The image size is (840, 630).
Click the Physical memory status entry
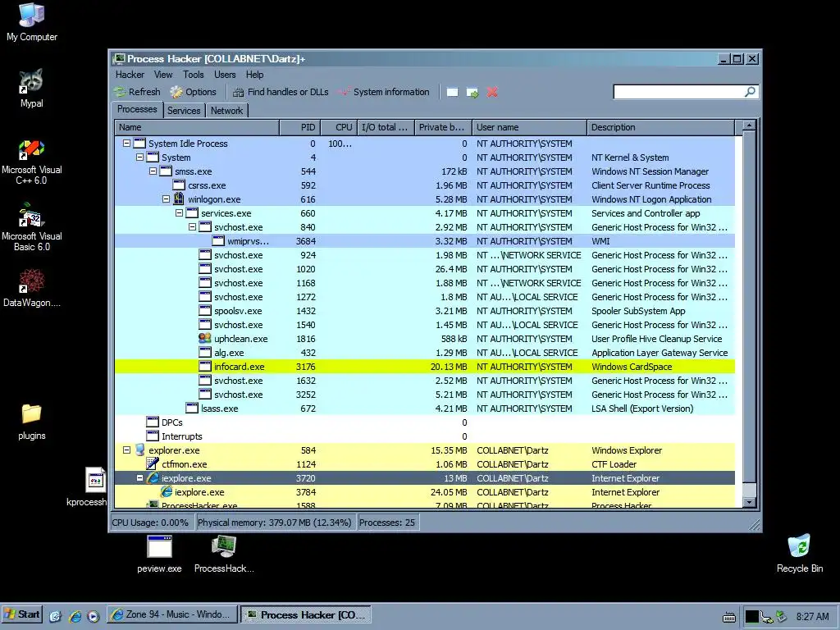(x=274, y=523)
